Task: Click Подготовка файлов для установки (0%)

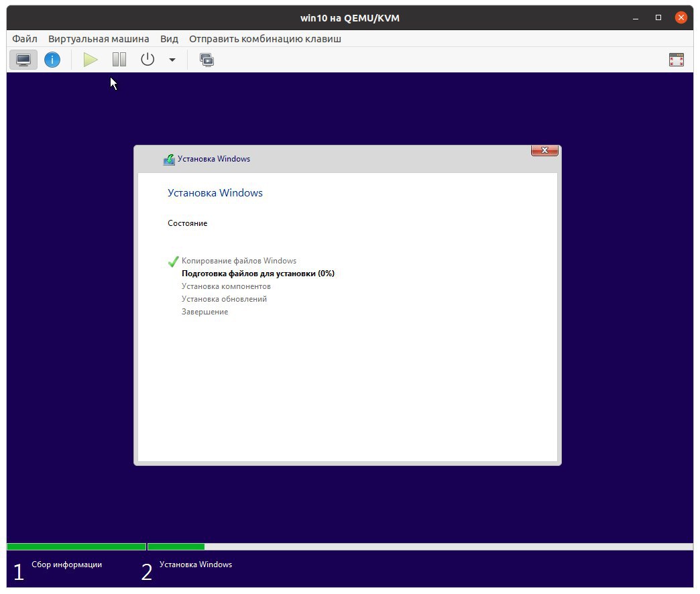Action: click(x=258, y=274)
